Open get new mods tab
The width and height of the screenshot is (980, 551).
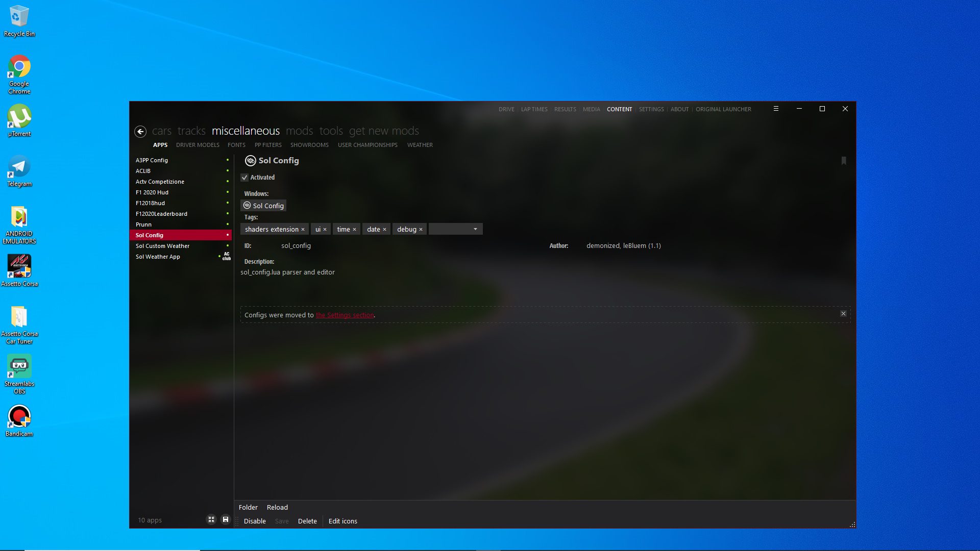tap(384, 131)
